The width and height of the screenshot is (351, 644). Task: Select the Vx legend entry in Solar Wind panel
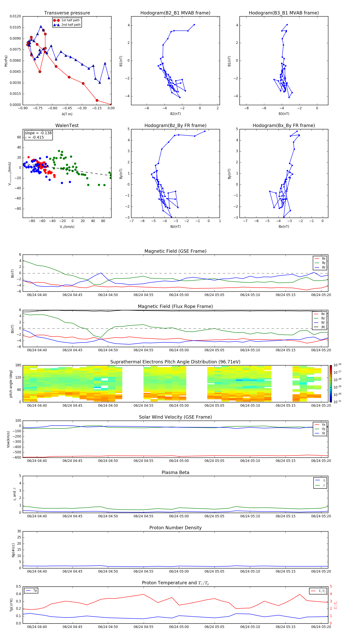click(x=320, y=424)
